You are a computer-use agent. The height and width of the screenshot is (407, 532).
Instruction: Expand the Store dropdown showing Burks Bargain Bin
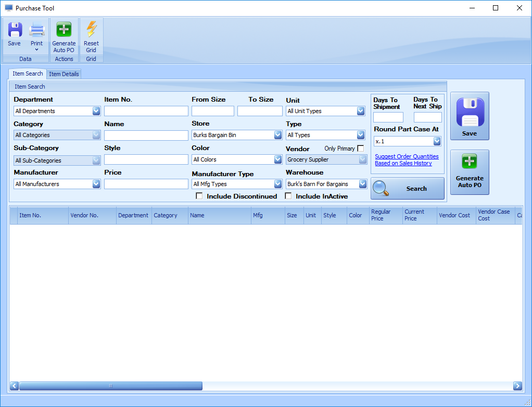pos(277,135)
